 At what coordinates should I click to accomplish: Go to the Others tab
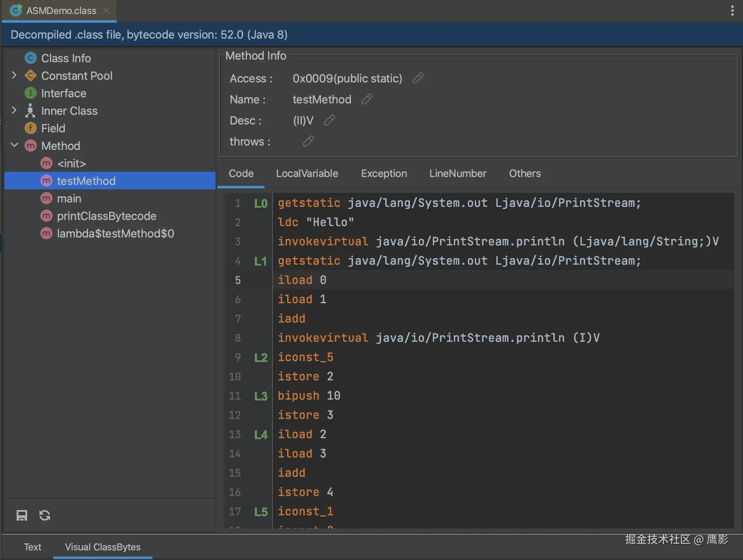pos(524,174)
